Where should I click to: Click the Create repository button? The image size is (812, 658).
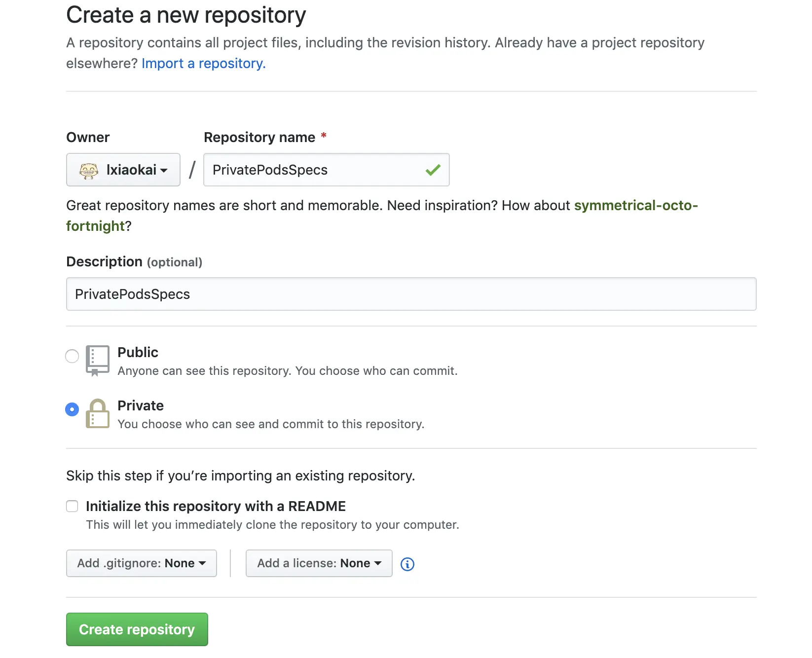[137, 629]
